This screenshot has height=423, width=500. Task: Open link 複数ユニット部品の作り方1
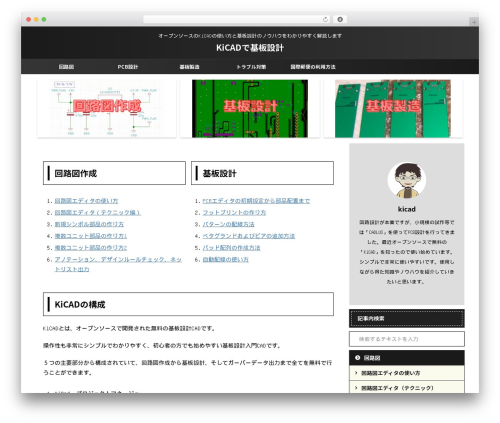pos(91,236)
